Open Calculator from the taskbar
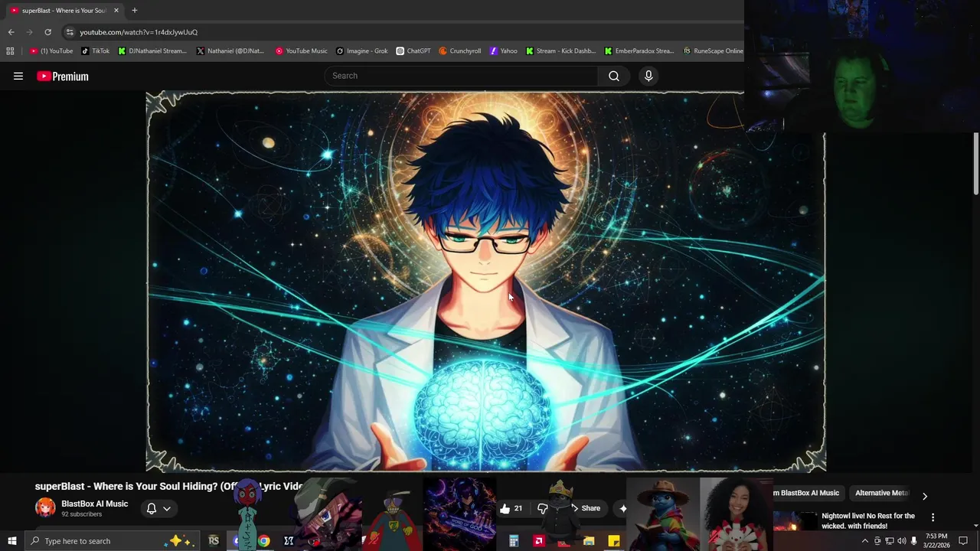The height and width of the screenshot is (551, 980). coord(514,541)
